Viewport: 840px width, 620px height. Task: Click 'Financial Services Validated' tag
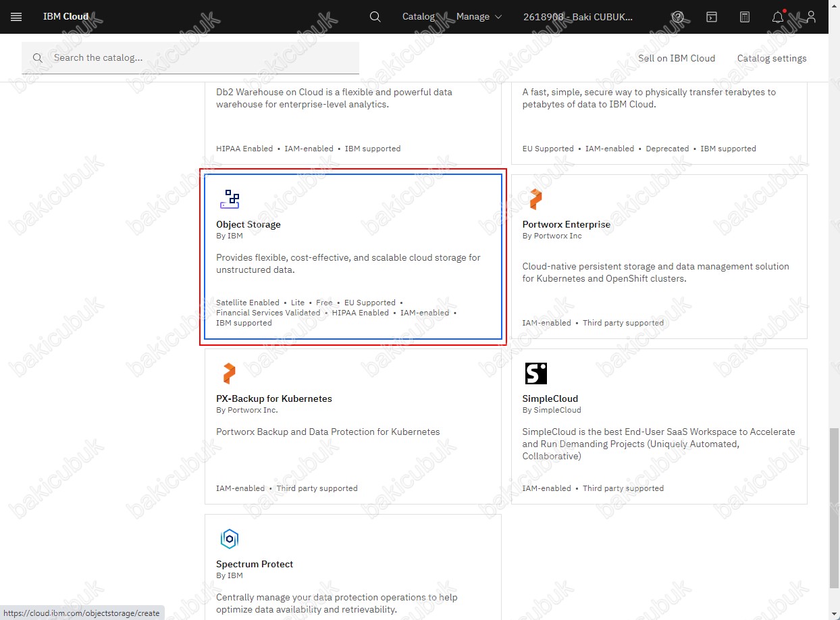pyautogui.click(x=268, y=313)
